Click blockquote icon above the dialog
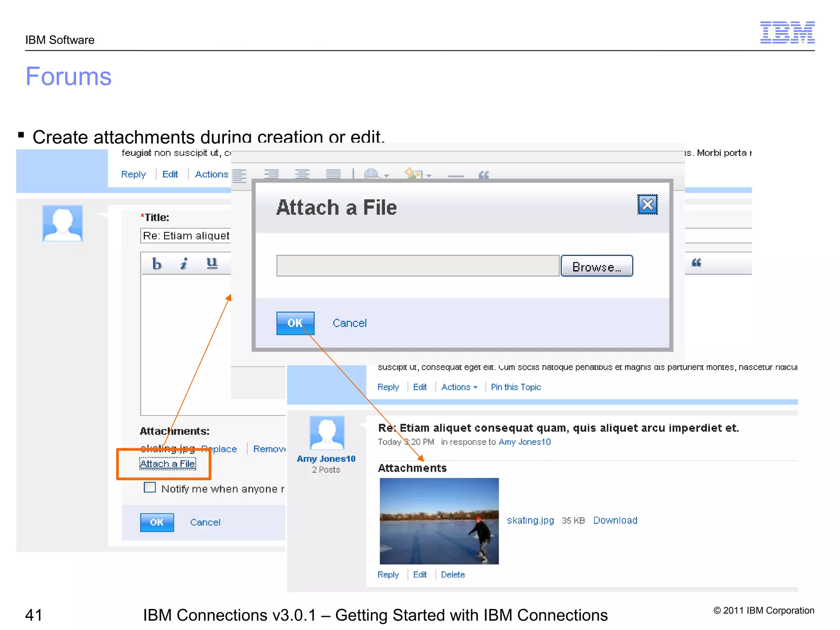The image size is (840, 630). click(484, 176)
